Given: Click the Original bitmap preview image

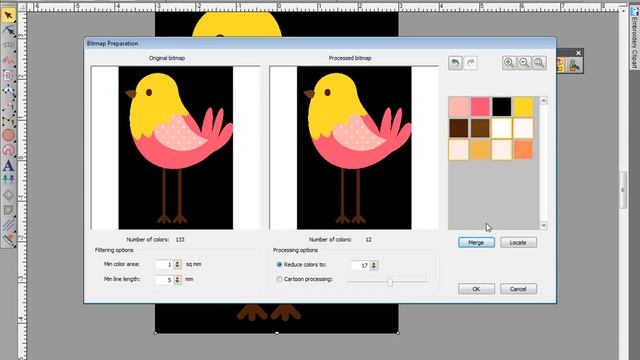Looking at the screenshot, I should coord(176,148).
